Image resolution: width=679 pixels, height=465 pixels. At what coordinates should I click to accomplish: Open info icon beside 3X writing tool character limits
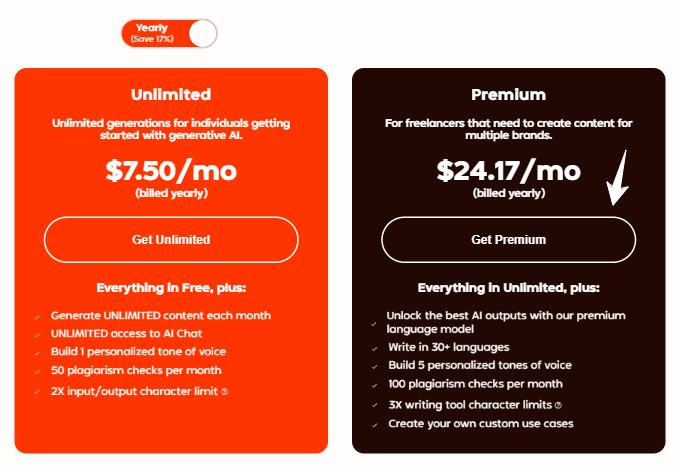pos(557,405)
